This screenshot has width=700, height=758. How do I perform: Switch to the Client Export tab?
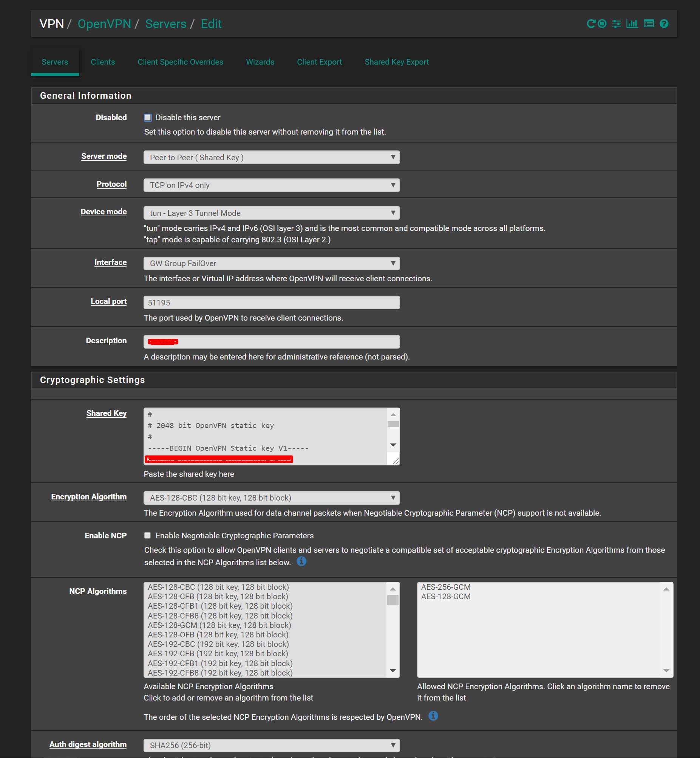pos(319,62)
